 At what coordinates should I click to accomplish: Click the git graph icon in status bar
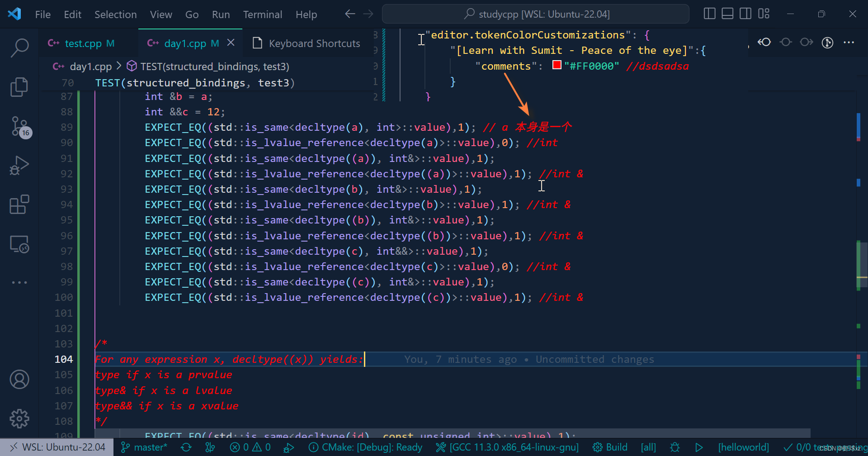click(x=210, y=447)
